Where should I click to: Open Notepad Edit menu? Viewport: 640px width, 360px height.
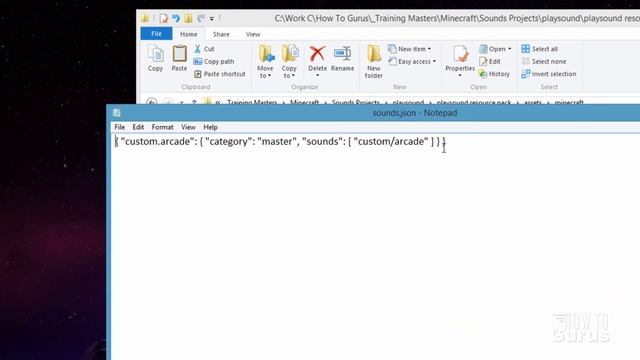138,127
